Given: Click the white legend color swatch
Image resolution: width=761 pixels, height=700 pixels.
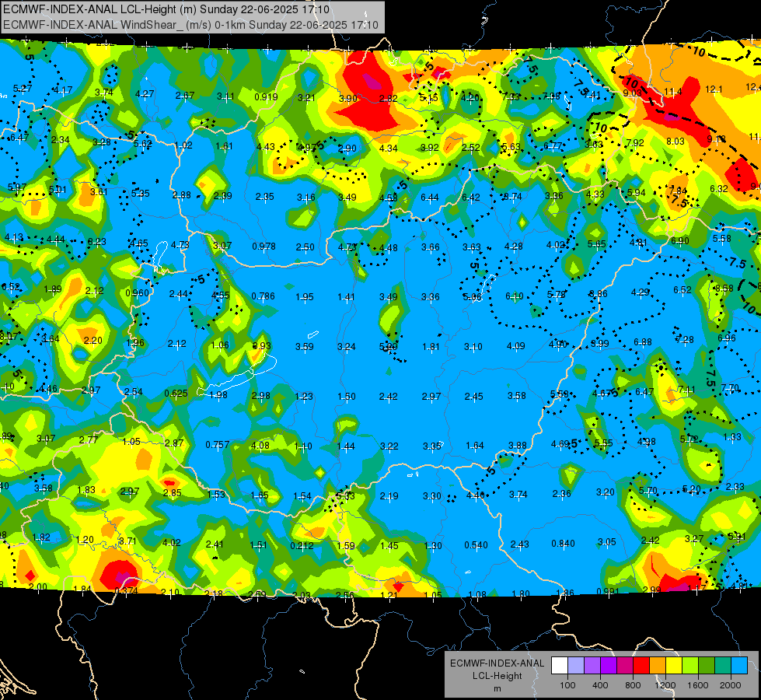Looking at the screenshot, I should click(560, 666).
